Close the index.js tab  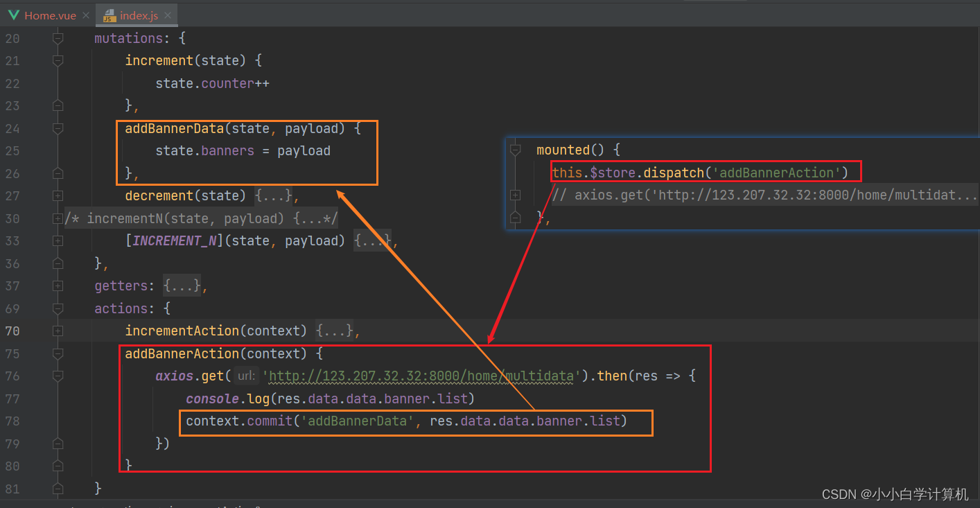[168, 15]
